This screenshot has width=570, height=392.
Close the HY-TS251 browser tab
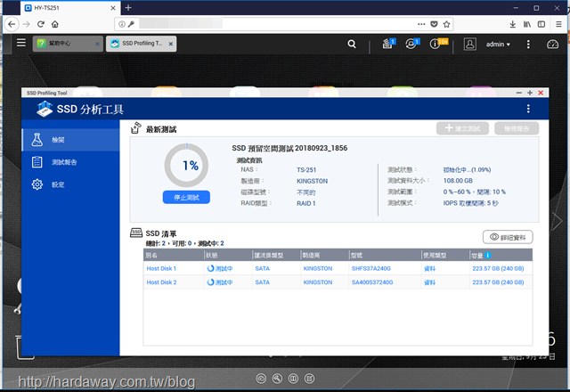click(x=113, y=8)
